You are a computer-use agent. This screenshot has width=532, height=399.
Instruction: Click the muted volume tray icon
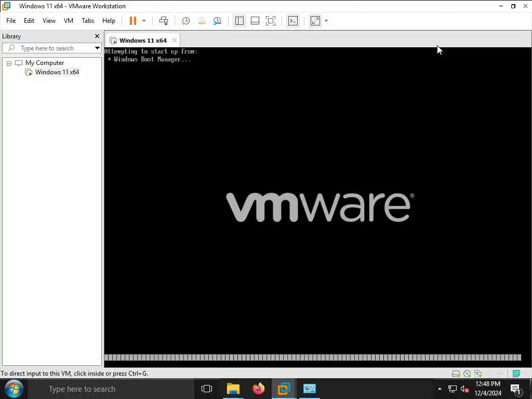click(464, 389)
